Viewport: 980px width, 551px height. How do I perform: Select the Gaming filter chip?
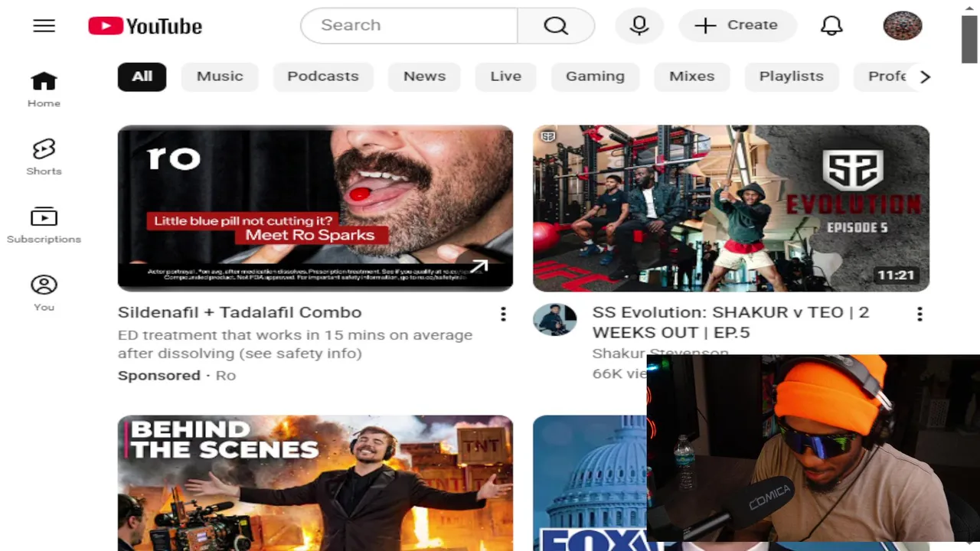[x=595, y=77]
